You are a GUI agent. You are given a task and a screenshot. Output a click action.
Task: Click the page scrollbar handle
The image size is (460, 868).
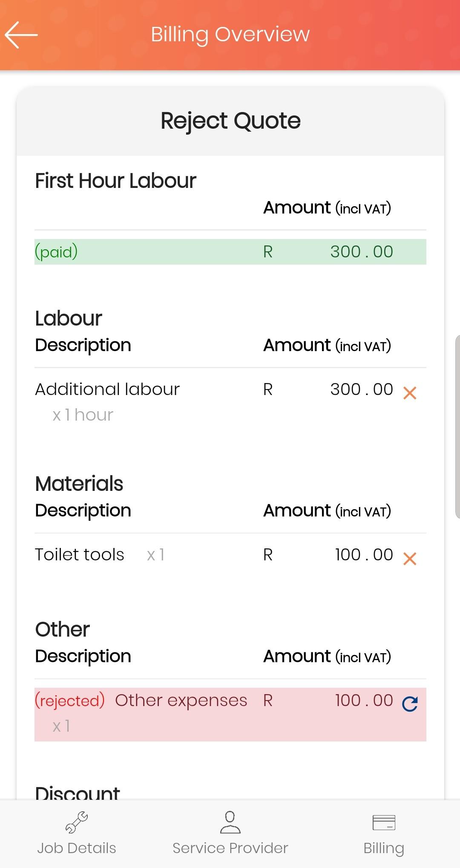tap(457, 427)
